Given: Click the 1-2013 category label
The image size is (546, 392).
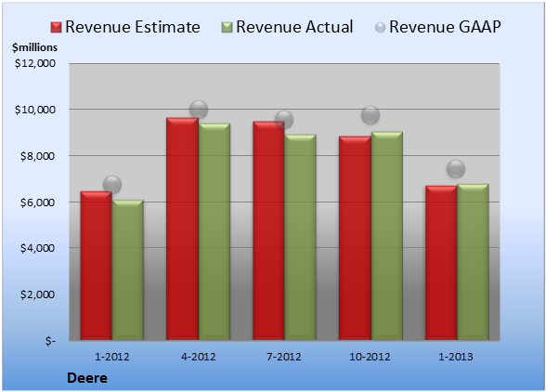Looking at the screenshot, I should (456, 357).
